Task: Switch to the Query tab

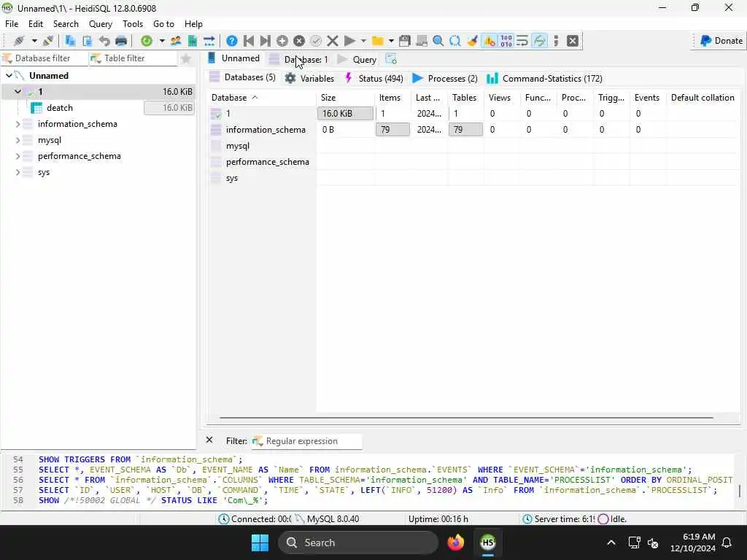Action: (x=357, y=60)
